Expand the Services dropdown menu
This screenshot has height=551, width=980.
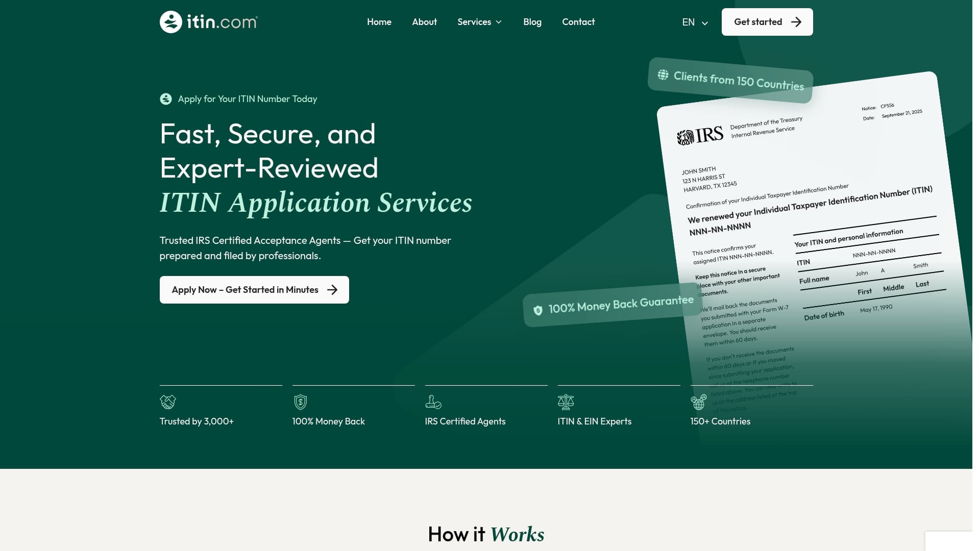click(x=479, y=22)
